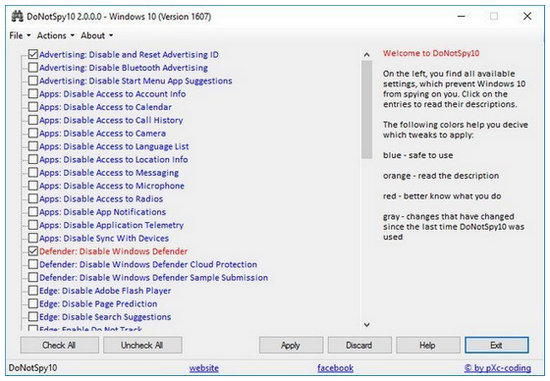Expand the About menu
The width and height of the screenshot is (550, 381).
click(96, 35)
